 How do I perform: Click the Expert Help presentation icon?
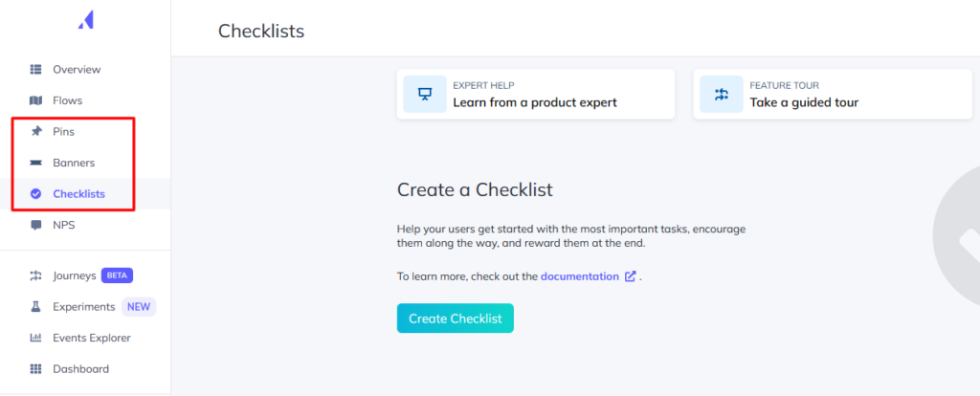tap(424, 94)
